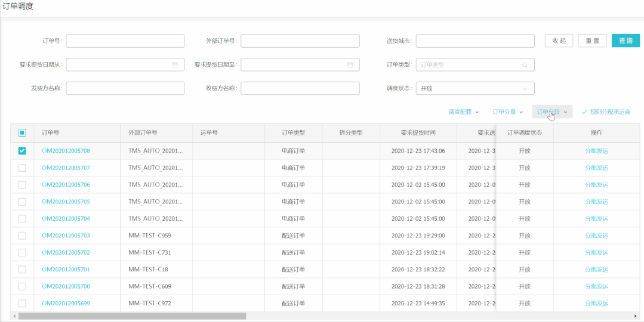
Task: Click search icon in 订单类型 field
Action: (525, 64)
